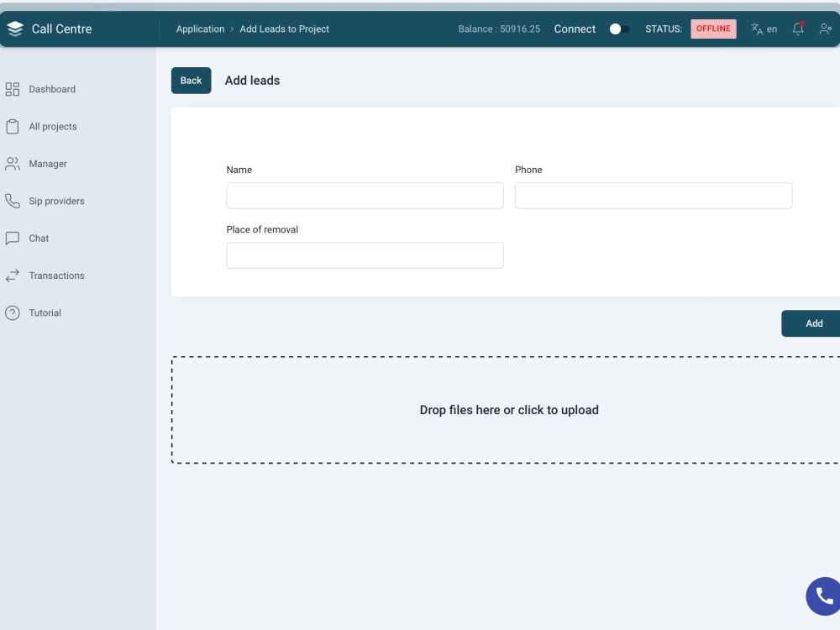The height and width of the screenshot is (630, 840).
Task: Focus the Place of removal field
Action: point(365,255)
